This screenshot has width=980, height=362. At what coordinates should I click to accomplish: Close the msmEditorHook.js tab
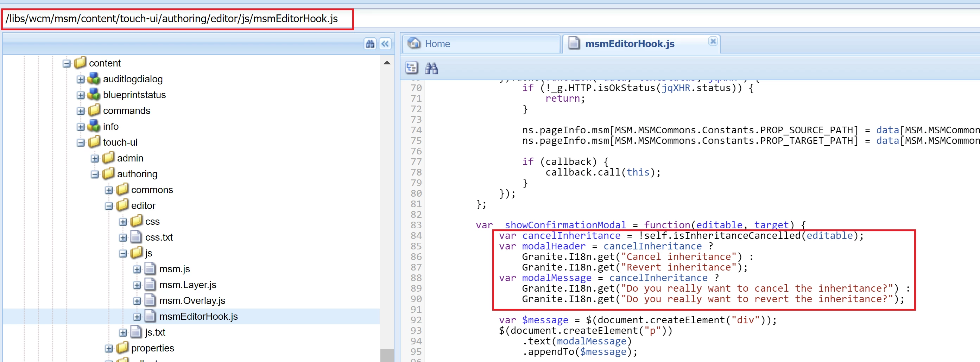tap(713, 41)
